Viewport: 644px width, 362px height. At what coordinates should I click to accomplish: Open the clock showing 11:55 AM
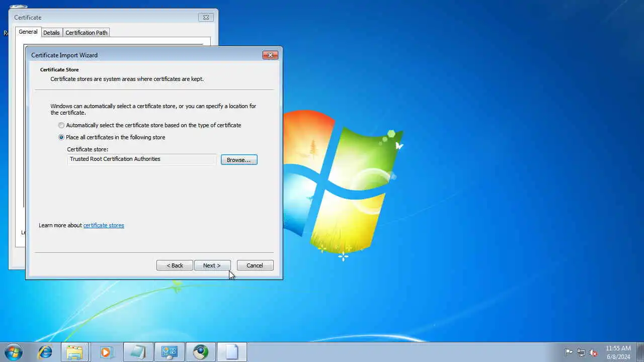pos(618,352)
